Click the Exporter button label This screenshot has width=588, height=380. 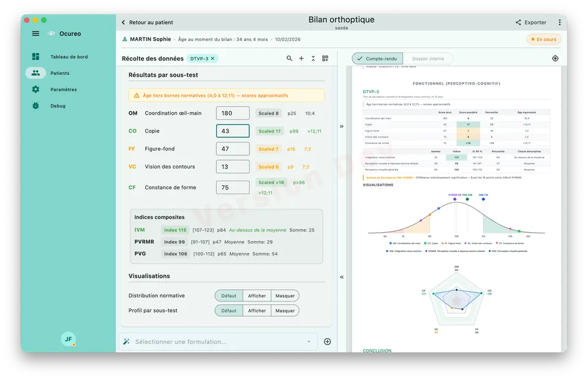click(x=535, y=23)
